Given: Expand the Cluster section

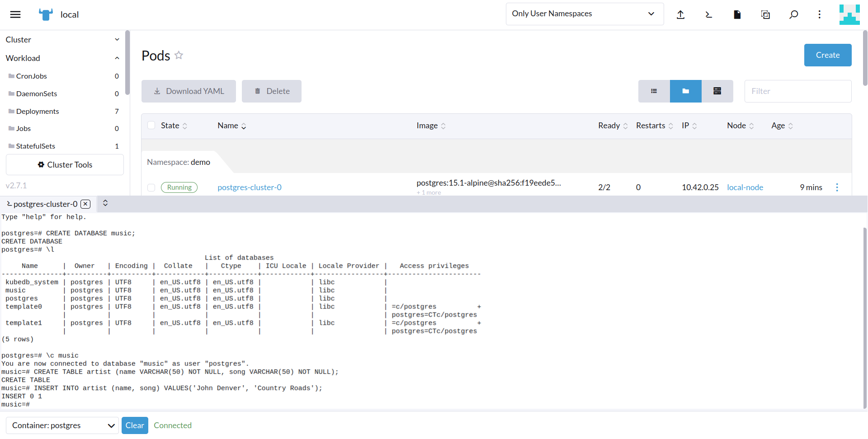Looking at the screenshot, I should tap(117, 39).
